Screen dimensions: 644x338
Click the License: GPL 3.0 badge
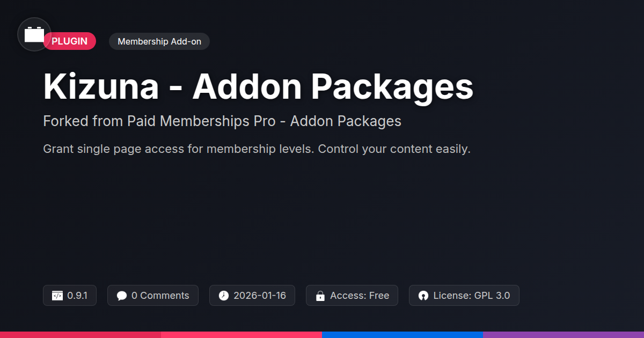tap(471, 296)
